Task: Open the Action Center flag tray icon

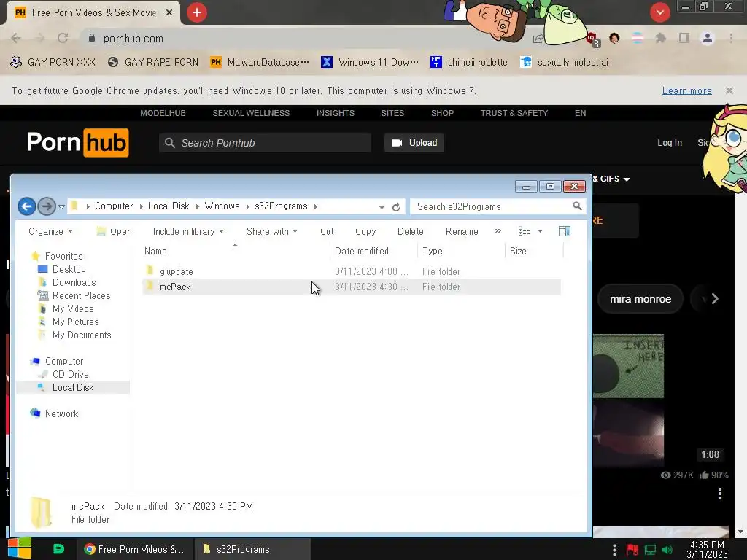Action: [632, 550]
